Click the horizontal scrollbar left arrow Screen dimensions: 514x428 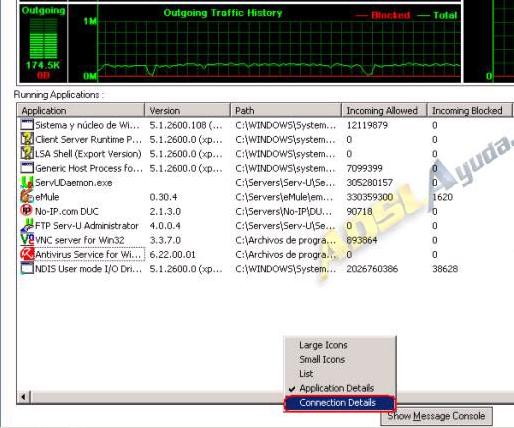pos(24,397)
